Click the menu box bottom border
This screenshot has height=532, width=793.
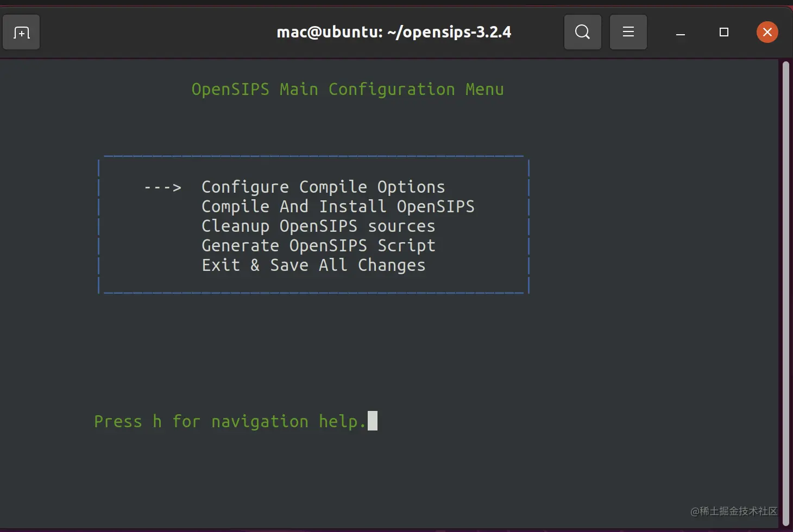[x=313, y=293]
